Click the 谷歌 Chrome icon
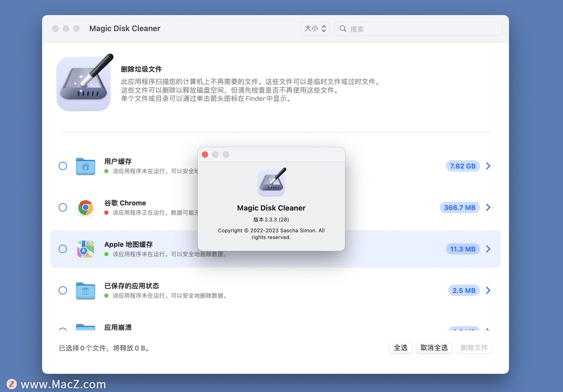 tap(85, 207)
